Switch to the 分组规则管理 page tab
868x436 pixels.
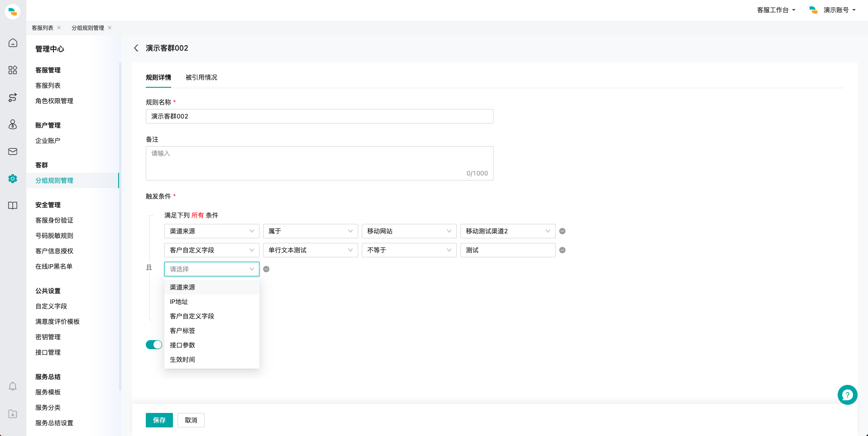coord(88,28)
